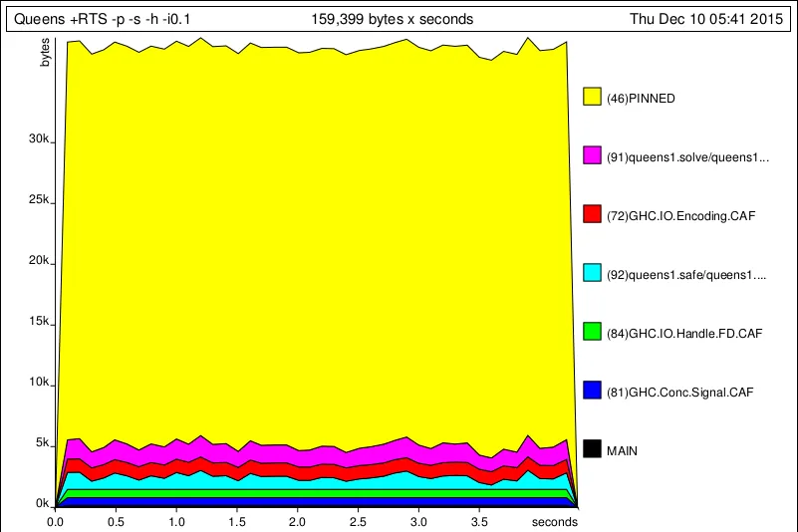
Task: Click the '2.5' x-axis tick label
Action: (x=358, y=522)
